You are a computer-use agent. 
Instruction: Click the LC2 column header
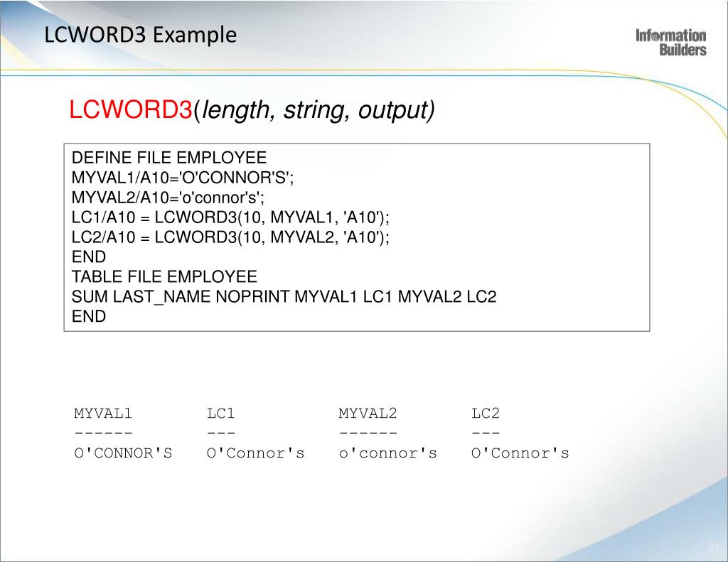(485, 413)
